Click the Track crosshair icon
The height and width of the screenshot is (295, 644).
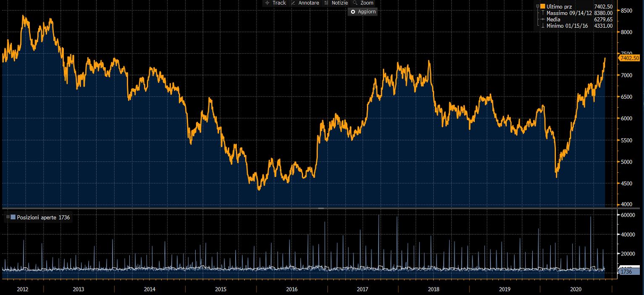point(267,3)
